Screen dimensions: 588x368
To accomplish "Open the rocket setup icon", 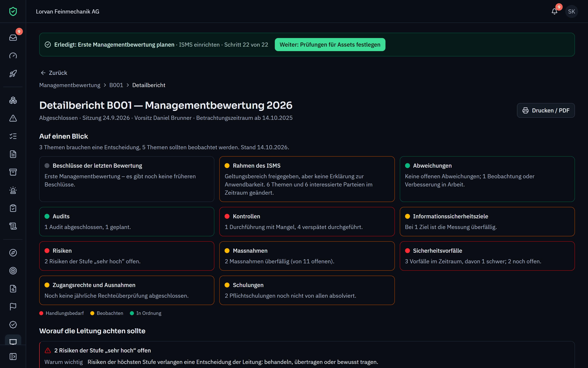I will (x=13, y=74).
